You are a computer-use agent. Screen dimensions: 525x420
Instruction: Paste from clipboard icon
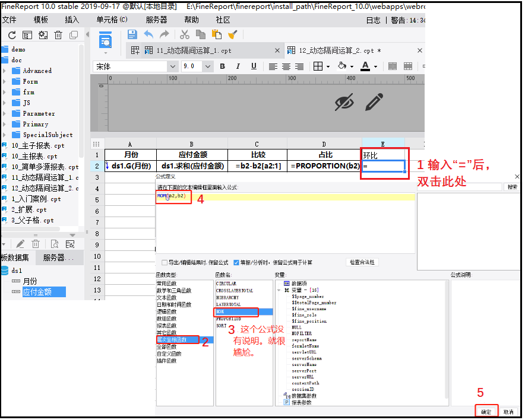[x=217, y=34]
